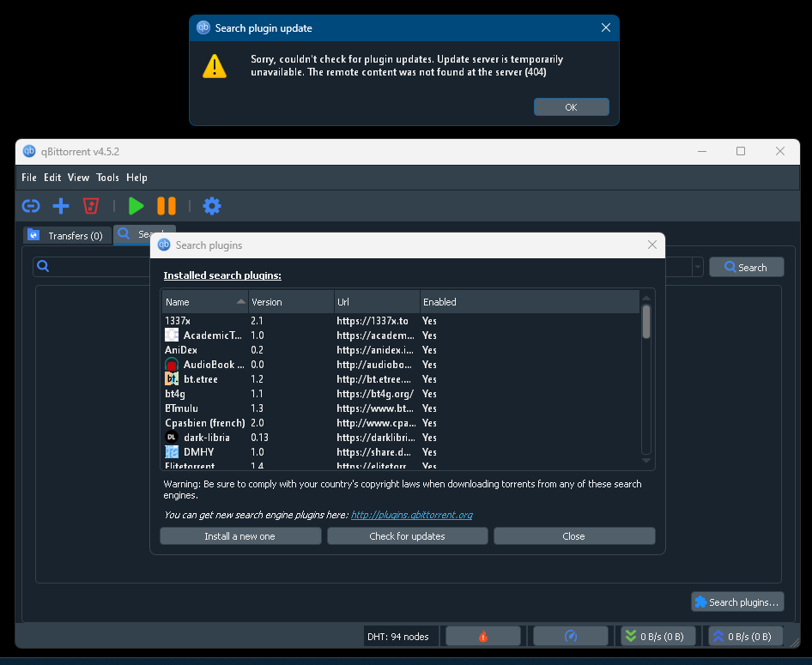Click the AcademicTorrents plugin icon
812x665 pixels.
click(172, 335)
